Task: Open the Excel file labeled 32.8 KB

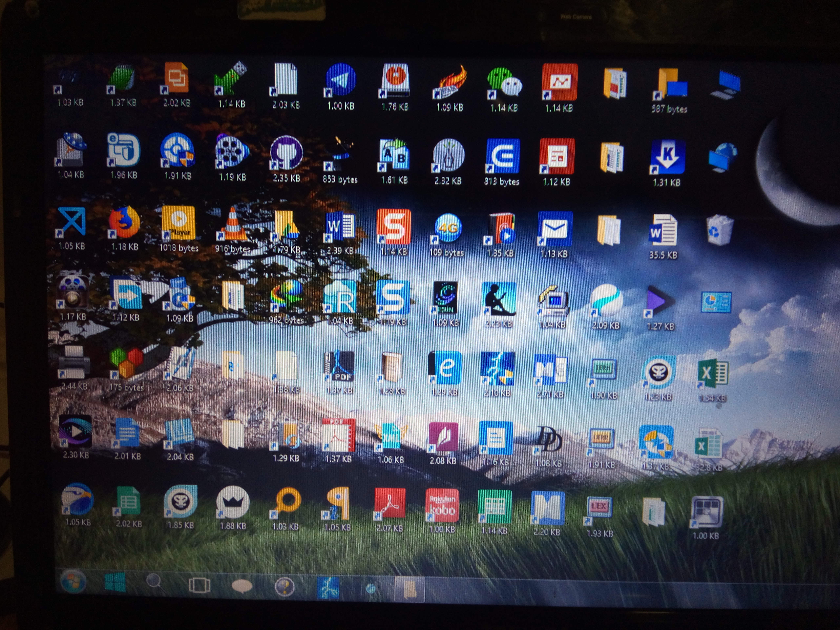Action: (709, 444)
